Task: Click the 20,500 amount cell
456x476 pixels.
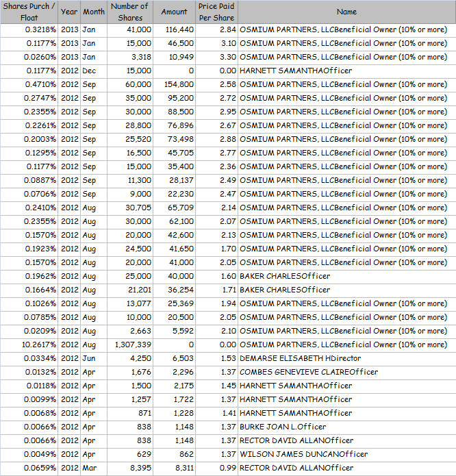Action: 174,317
